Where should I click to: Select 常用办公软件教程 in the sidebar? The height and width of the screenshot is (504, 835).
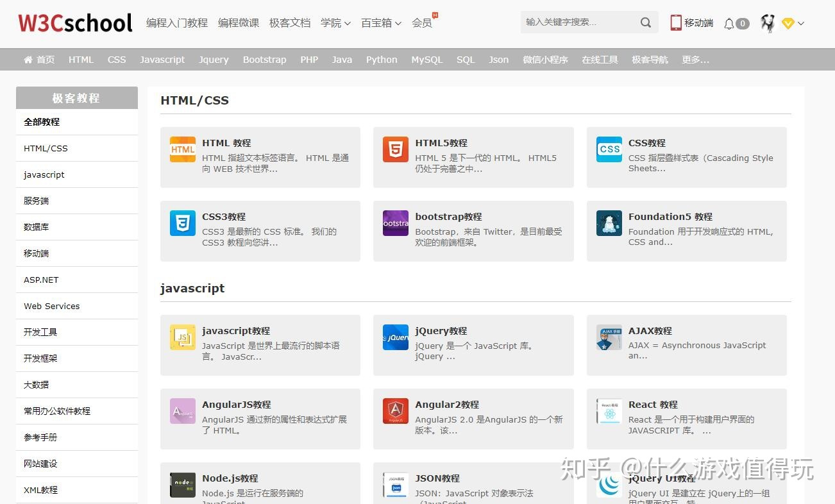tap(77, 411)
